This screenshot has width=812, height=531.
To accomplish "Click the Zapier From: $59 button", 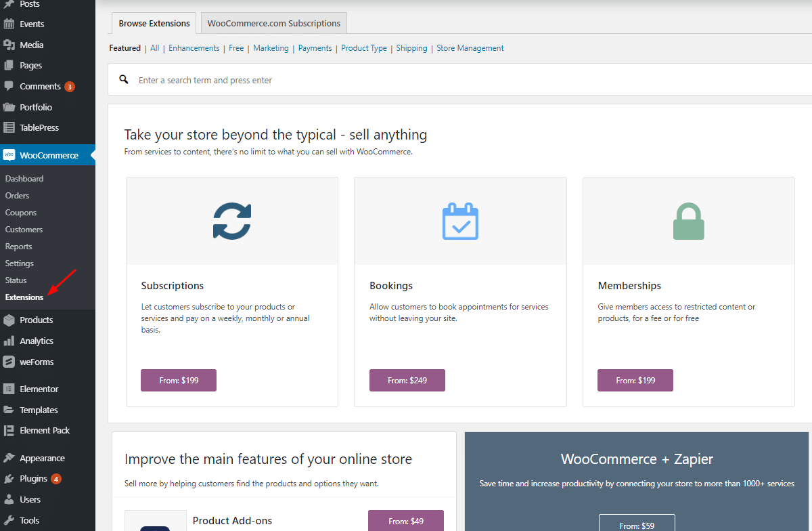I will coord(636,524).
